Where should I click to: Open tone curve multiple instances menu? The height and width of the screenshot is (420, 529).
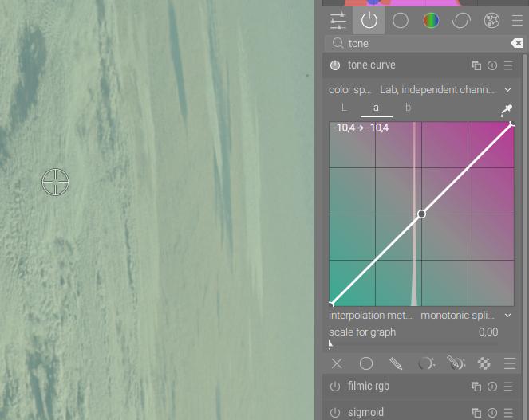476,65
